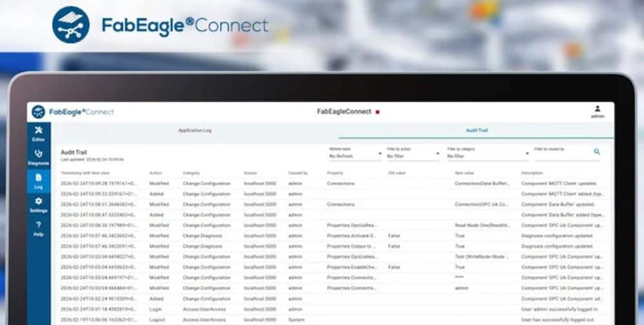Open the Editor section in the sidebar
This screenshot has width=644, height=325.
(39, 134)
